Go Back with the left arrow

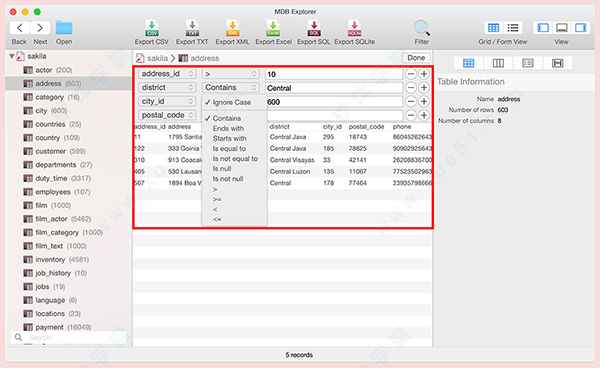pos(20,28)
